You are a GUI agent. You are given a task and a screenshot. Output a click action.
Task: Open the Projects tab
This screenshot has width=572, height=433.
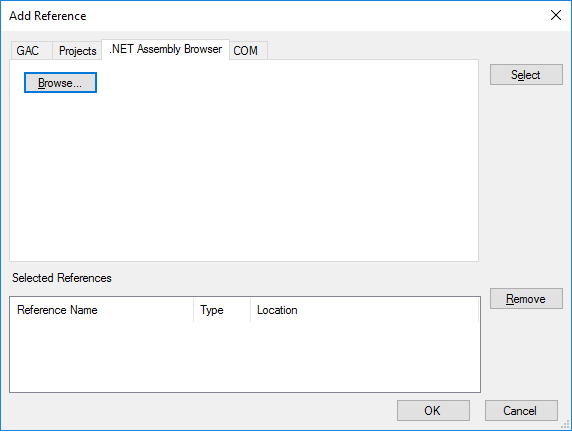coord(77,51)
